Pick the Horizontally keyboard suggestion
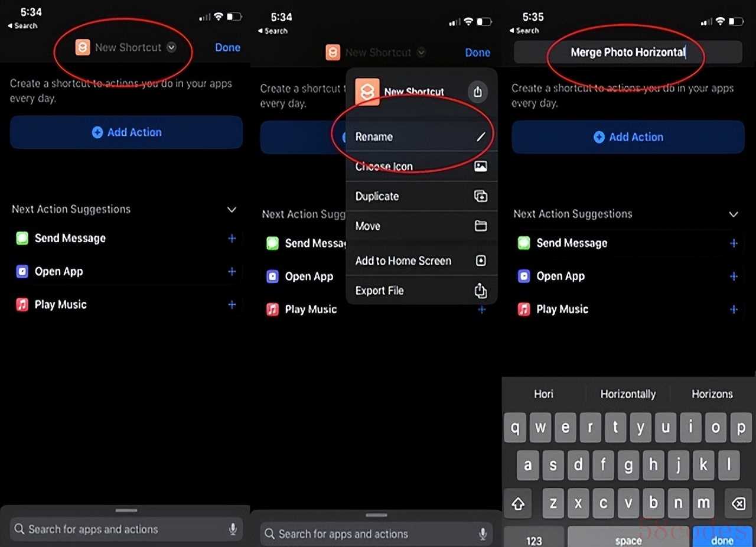The height and width of the screenshot is (547, 756). pyautogui.click(x=628, y=394)
